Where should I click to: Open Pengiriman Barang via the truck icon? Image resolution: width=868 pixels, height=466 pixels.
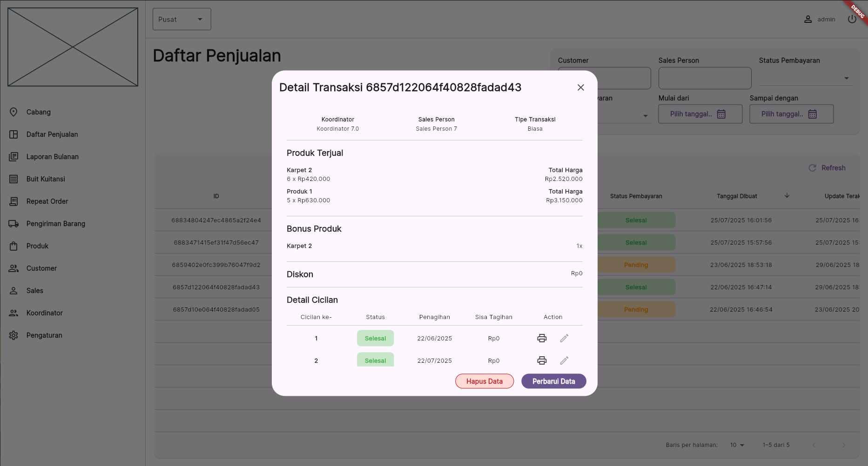[x=14, y=224]
